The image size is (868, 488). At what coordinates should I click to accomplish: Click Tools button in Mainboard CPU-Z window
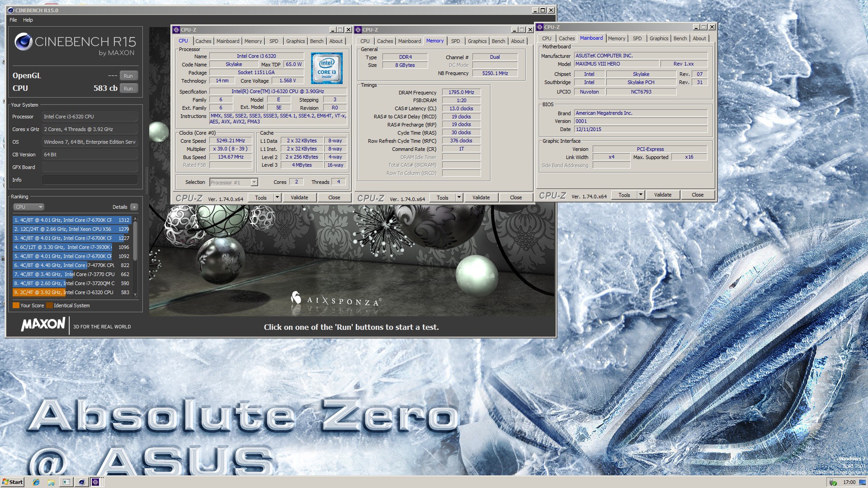pos(624,195)
